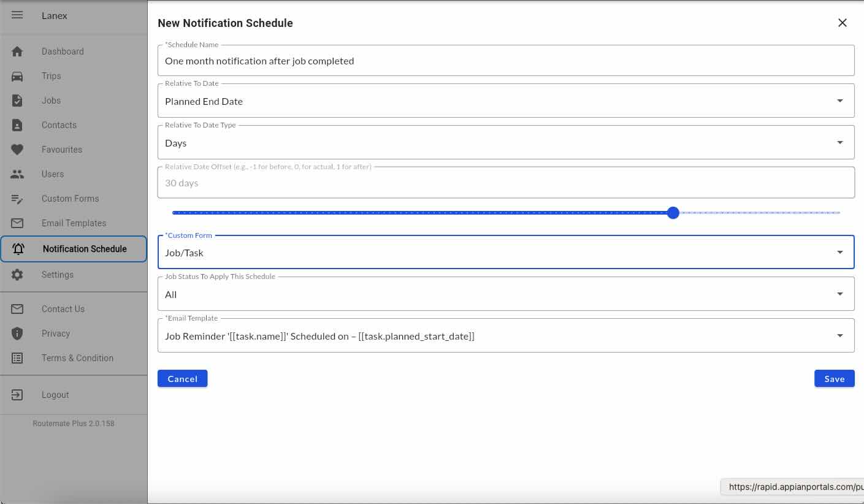Click the Notification Schedule bell icon
Screen dimensions: 864x504
(18, 249)
